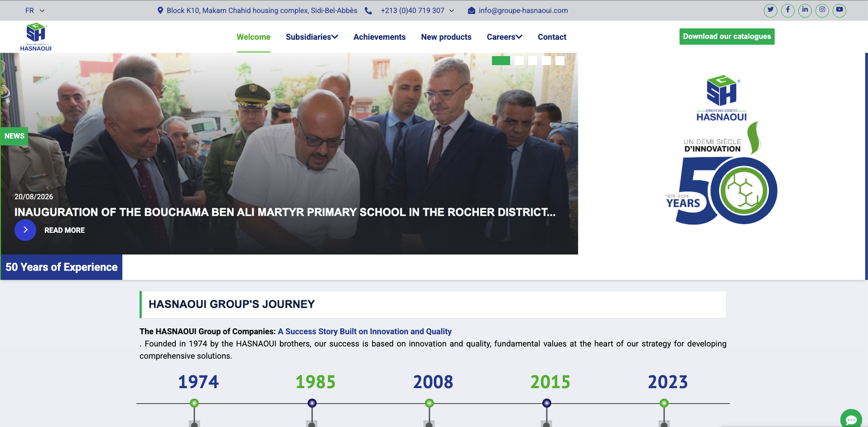The image size is (868, 427).
Task: Click the Hasnaoui logo in the header
Action: [36, 37]
